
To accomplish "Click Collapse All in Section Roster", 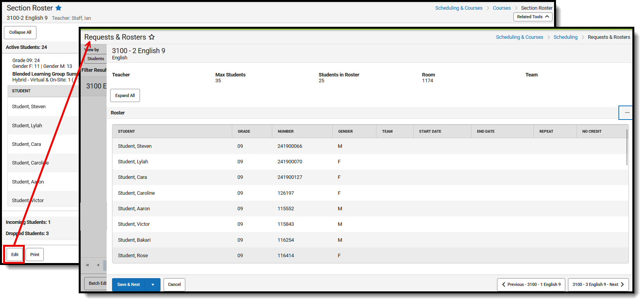I will tap(20, 32).
